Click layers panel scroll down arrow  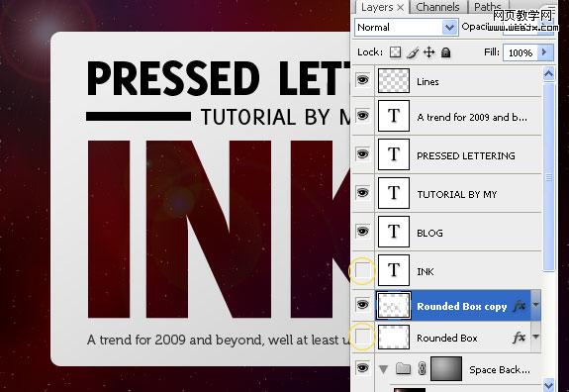(x=548, y=384)
